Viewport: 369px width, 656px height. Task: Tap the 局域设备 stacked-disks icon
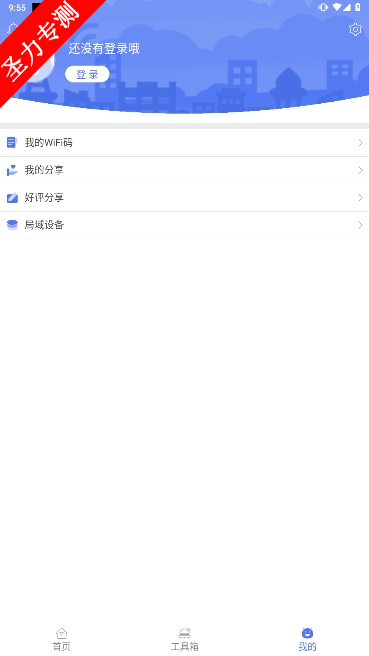coord(12,225)
